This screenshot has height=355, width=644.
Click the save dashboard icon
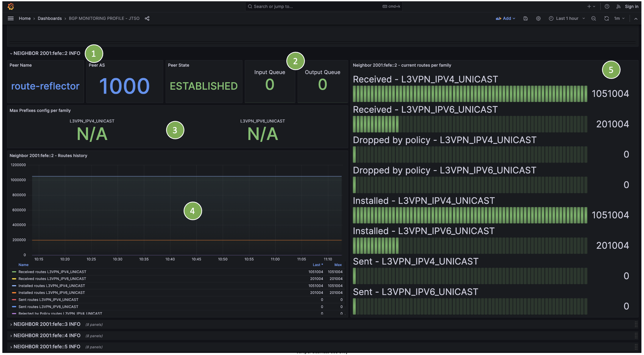coord(526,18)
